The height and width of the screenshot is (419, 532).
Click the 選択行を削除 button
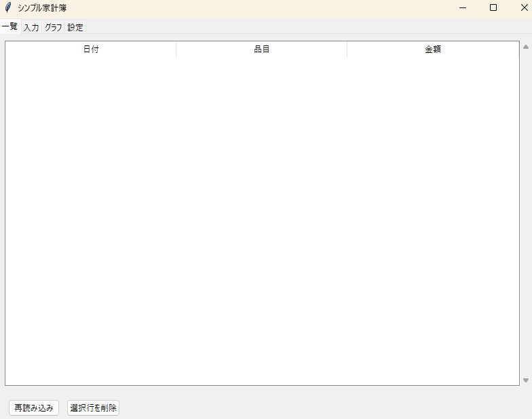click(94, 407)
